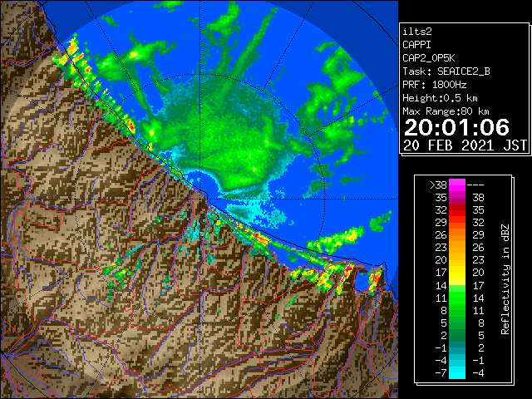Screen dimensions: 532x399
Task: Select the Task: SEAICE2_B line
Action: [x=446, y=71]
